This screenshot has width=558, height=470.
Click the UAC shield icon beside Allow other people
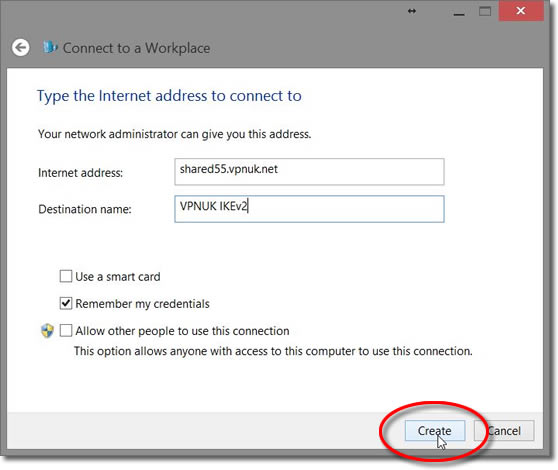[47, 331]
